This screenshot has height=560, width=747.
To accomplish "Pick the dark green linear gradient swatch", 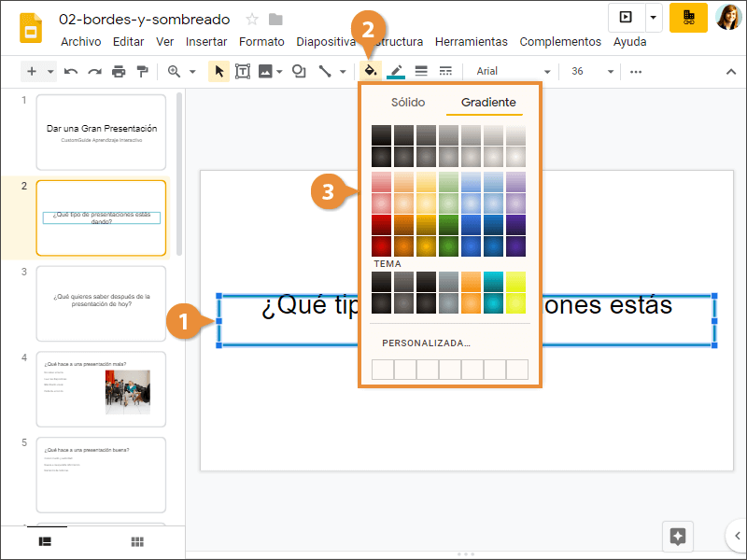I will (x=449, y=225).
